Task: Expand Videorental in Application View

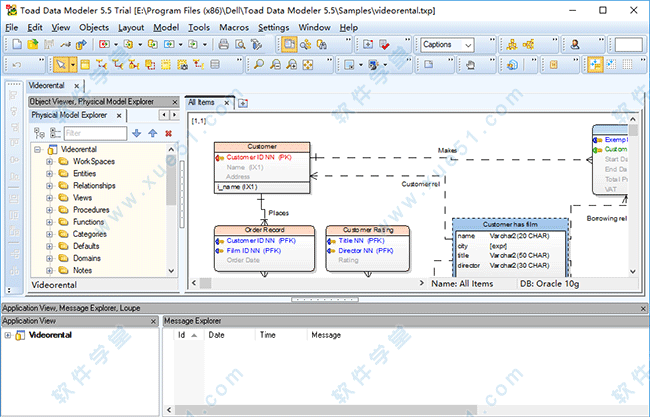Action: coord(7,335)
